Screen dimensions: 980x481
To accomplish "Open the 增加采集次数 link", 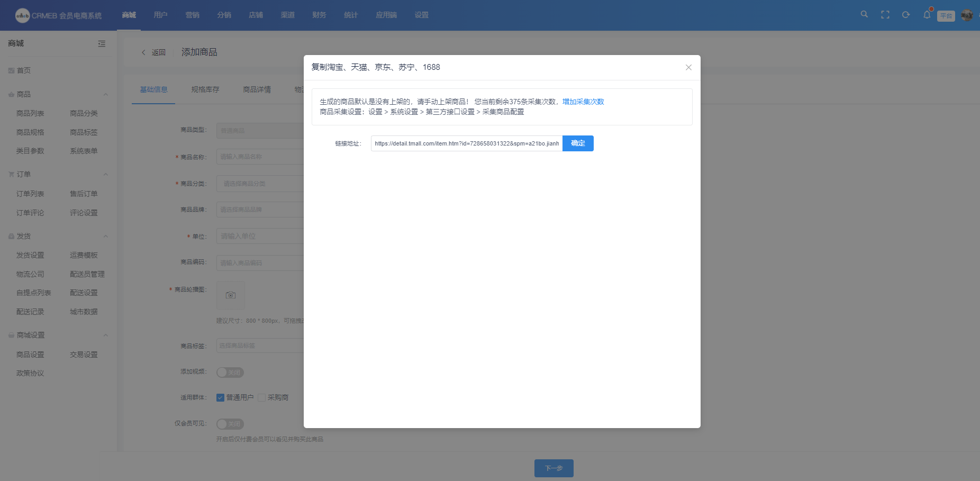I will [x=583, y=102].
